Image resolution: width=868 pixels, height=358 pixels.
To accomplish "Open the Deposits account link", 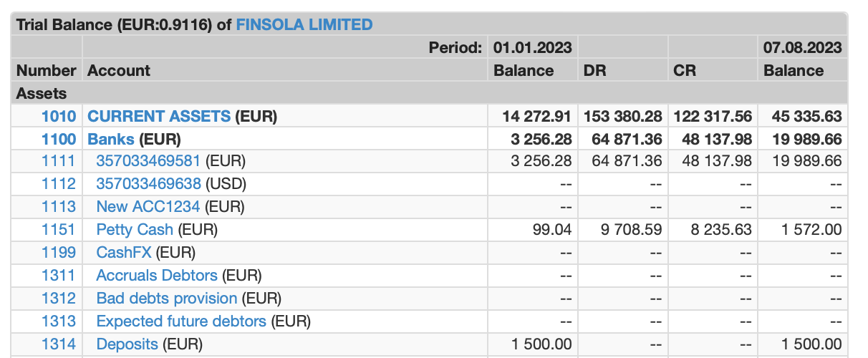I will click(x=127, y=344).
